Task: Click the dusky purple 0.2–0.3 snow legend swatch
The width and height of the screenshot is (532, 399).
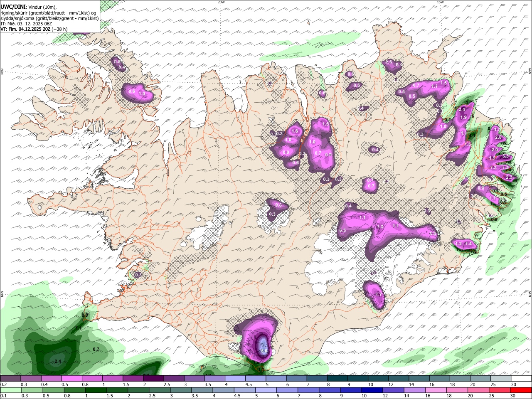Action: click(10, 379)
